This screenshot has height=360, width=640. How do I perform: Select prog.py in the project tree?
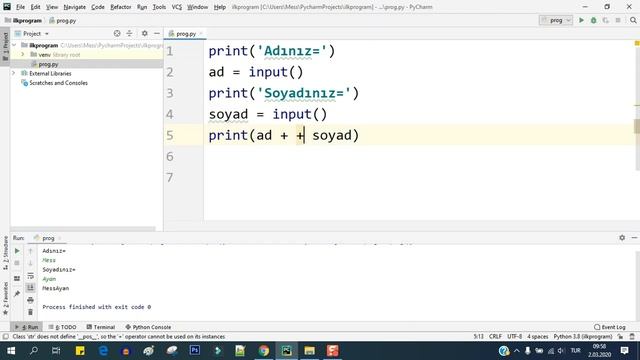pyautogui.click(x=48, y=64)
